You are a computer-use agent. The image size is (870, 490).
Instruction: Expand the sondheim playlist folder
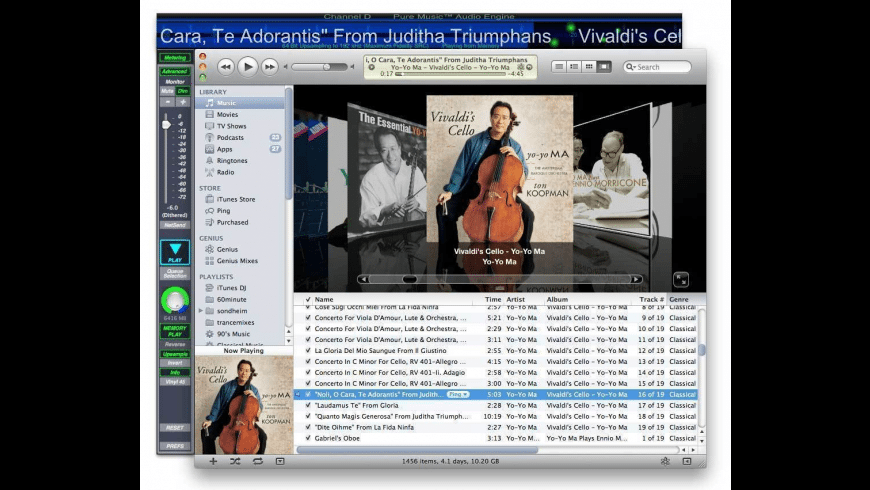(201, 311)
